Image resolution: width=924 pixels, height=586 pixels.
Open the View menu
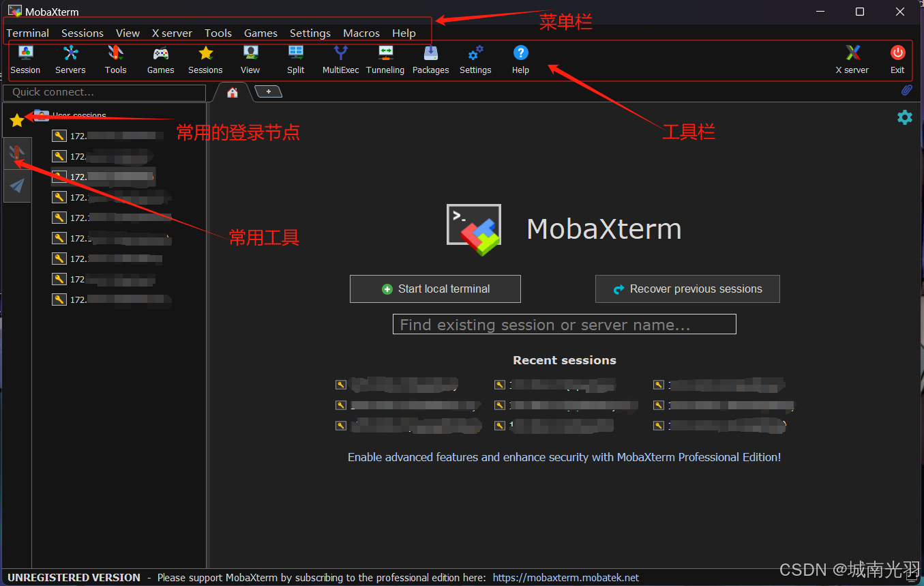pos(128,33)
